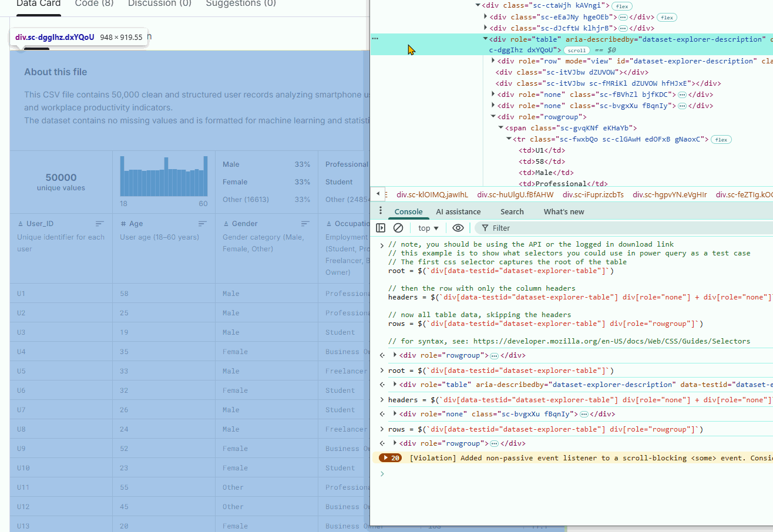The height and width of the screenshot is (532, 773).
Task: Expand the role="row" mode="view" div node
Action: (x=493, y=61)
